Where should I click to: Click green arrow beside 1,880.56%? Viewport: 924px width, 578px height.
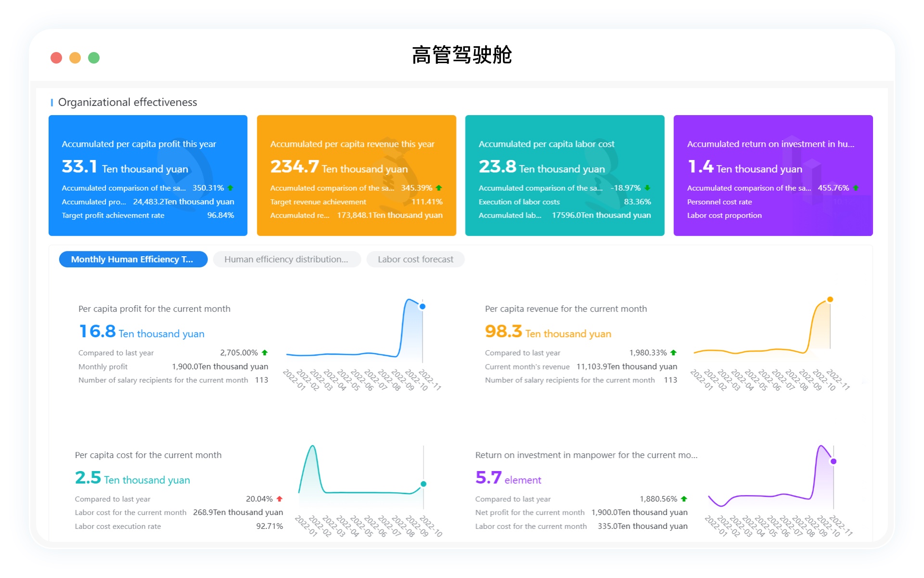[684, 499]
